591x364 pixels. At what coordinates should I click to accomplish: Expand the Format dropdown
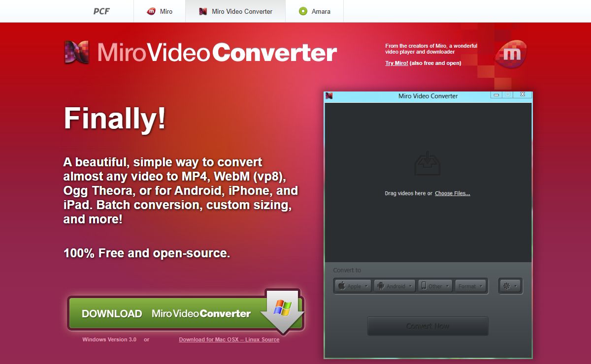(x=470, y=286)
